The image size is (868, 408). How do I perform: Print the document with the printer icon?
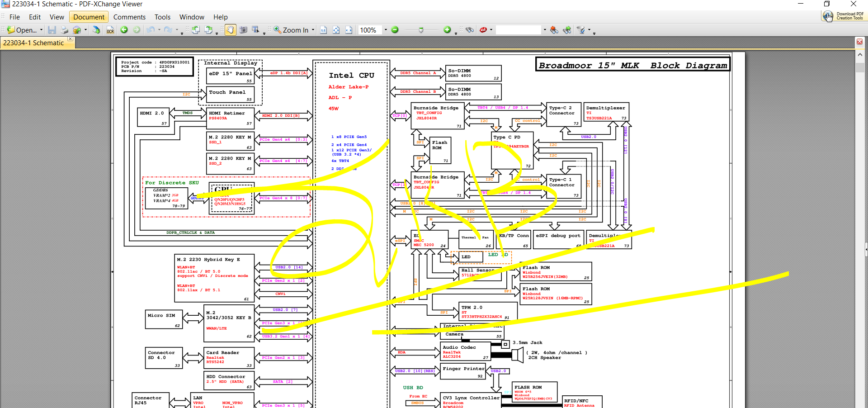[x=64, y=30]
